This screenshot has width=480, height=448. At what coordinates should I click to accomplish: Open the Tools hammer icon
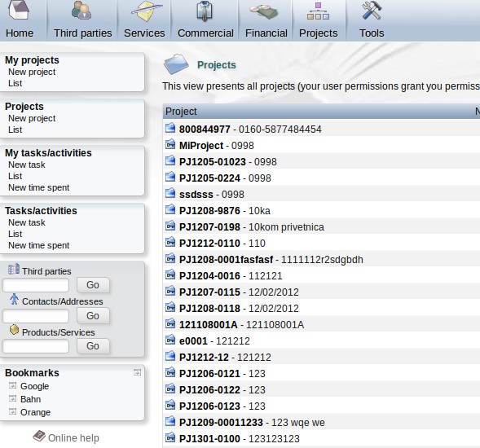(372, 11)
